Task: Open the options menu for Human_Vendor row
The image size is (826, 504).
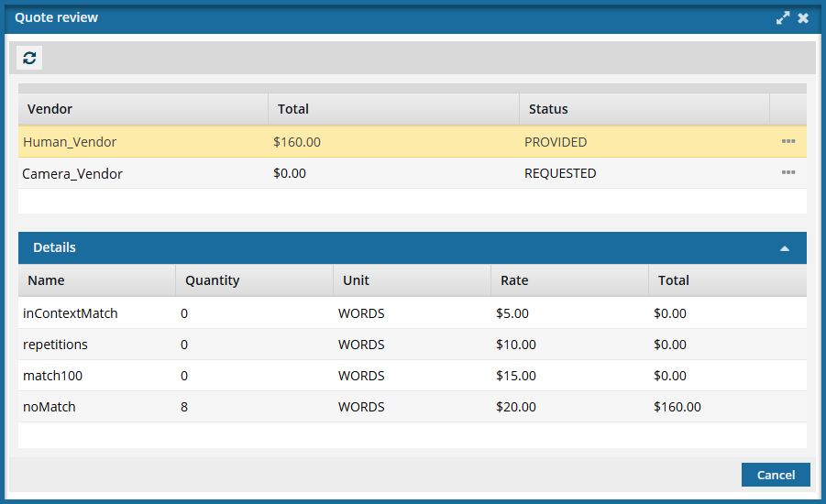Action: pos(787,142)
